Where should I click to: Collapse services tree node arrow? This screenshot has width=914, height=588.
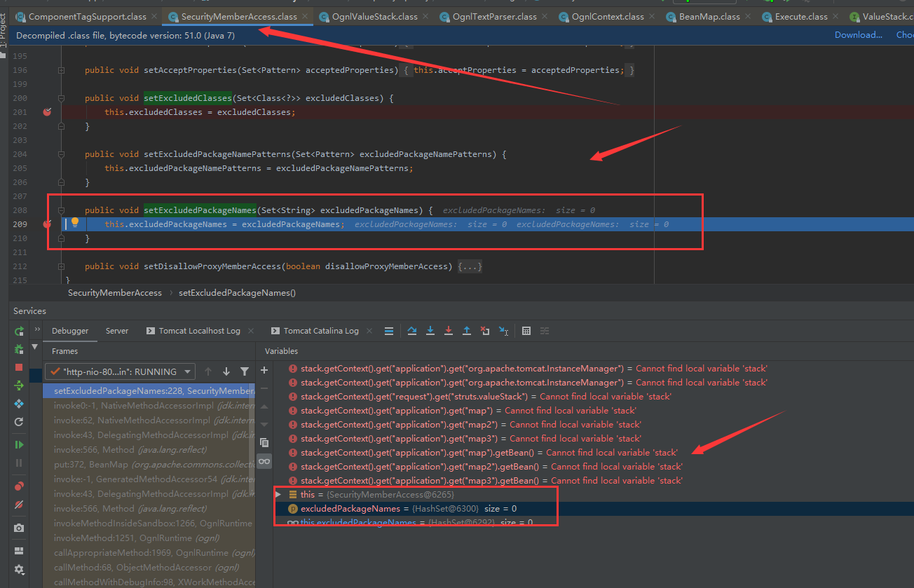(x=35, y=346)
